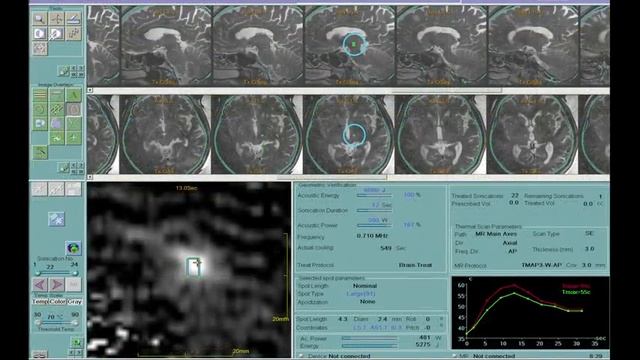Click the temperature curve graph
The height and width of the screenshot is (360, 640).
(x=530, y=313)
